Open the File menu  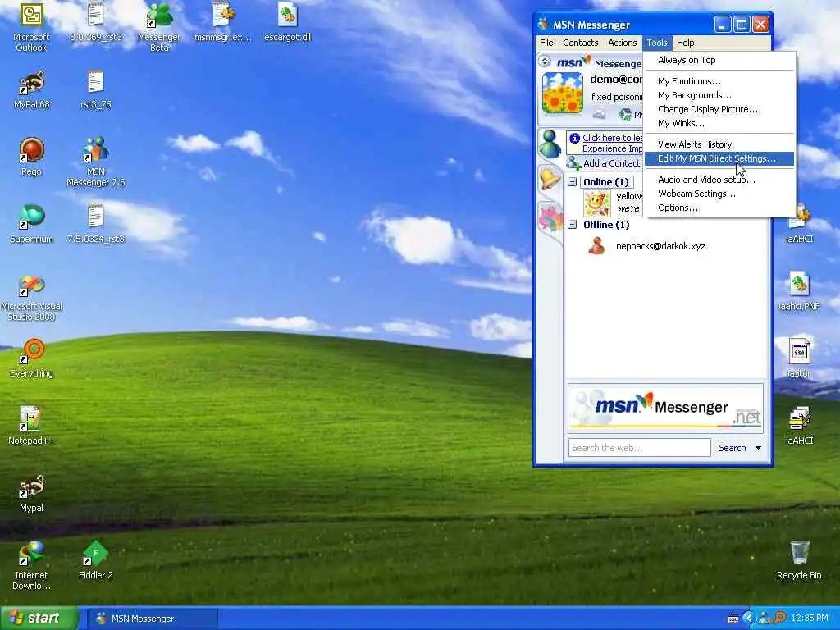pos(546,43)
